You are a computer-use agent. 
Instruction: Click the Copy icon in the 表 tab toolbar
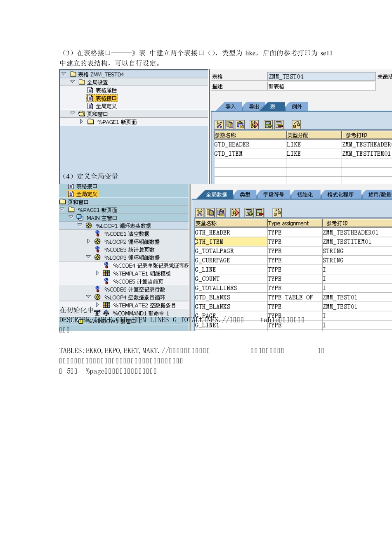230,125
